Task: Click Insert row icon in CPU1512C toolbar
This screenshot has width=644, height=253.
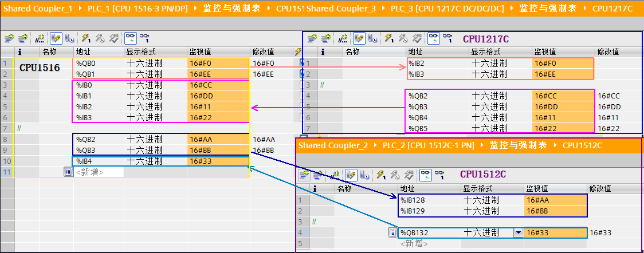Action: coord(304,175)
